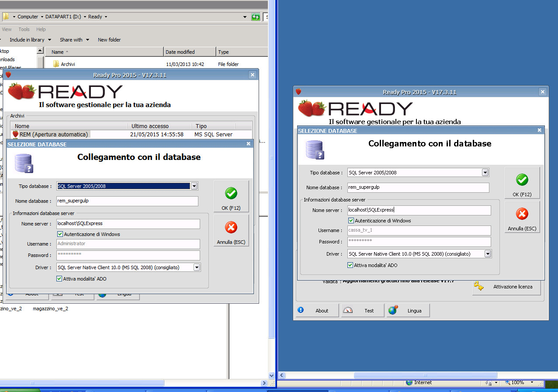Image resolution: width=558 pixels, height=392 pixels.
Task: Click Nome server field in right dialog
Action: (x=419, y=210)
